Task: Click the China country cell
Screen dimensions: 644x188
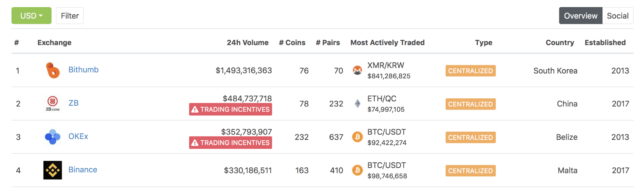Action: tap(567, 104)
